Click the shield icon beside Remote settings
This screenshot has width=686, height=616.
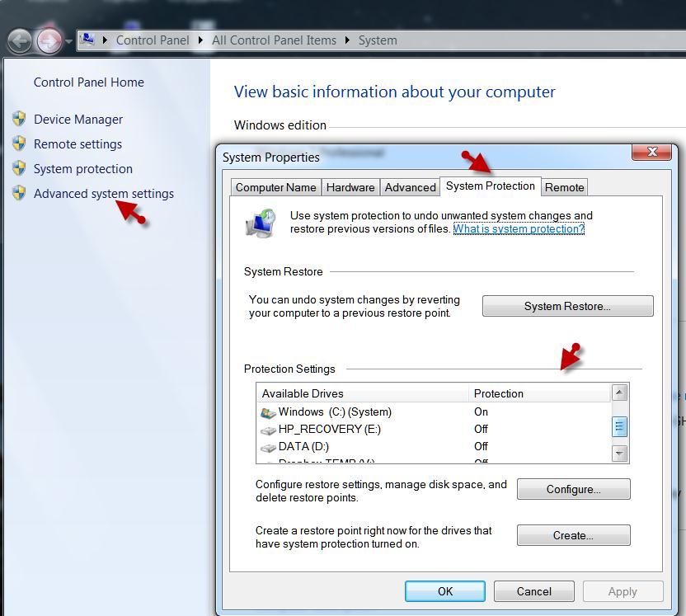(21, 143)
